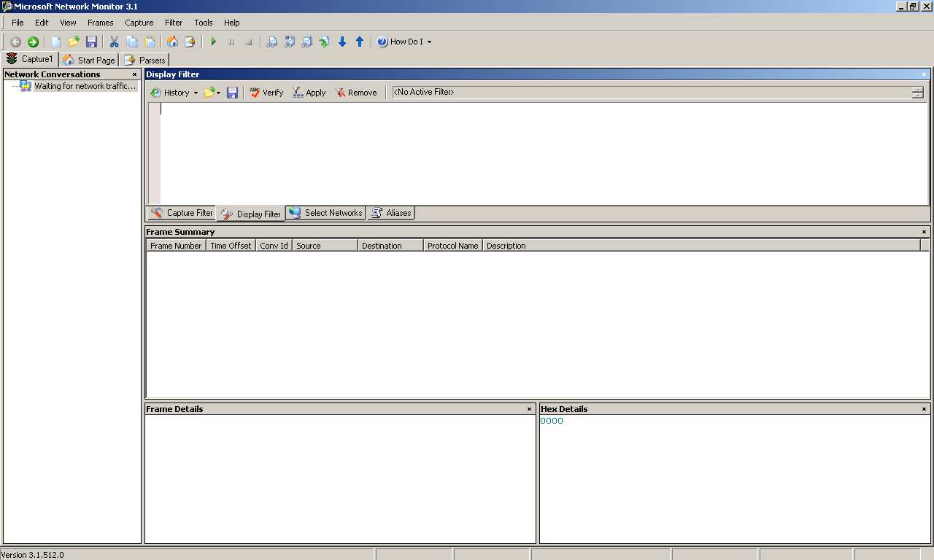The width and height of the screenshot is (934, 560).
Task: Switch to the Parsers tab
Action: [144, 60]
